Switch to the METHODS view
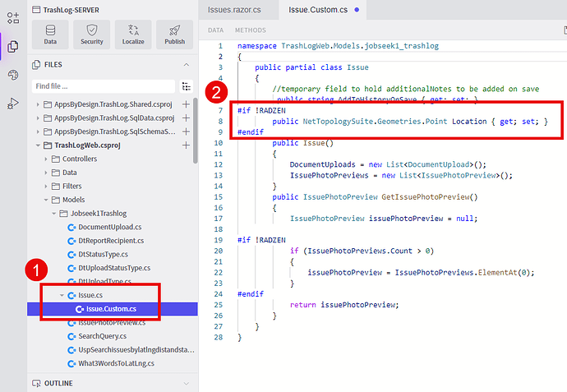Viewport: 567px width, 392px height. click(251, 30)
